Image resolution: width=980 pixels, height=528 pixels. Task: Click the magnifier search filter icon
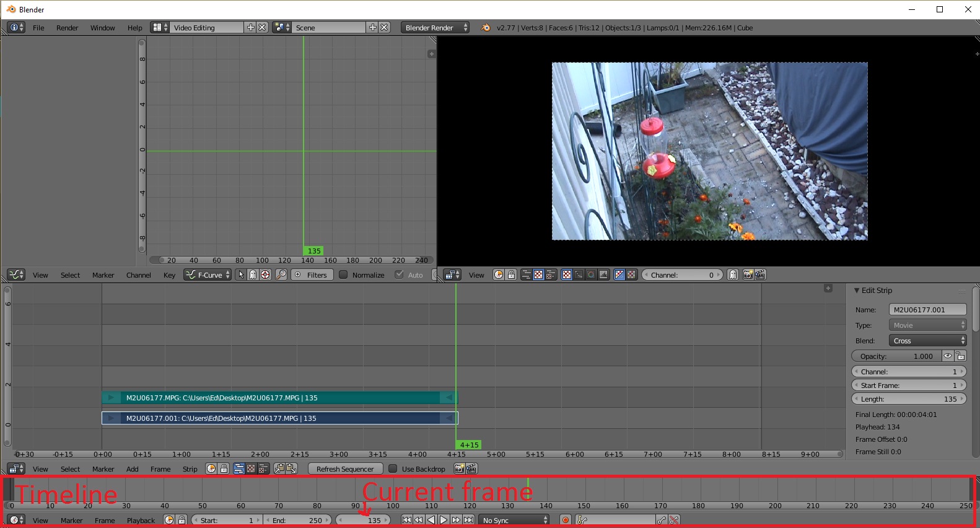pyautogui.click(x=281, y=275)
